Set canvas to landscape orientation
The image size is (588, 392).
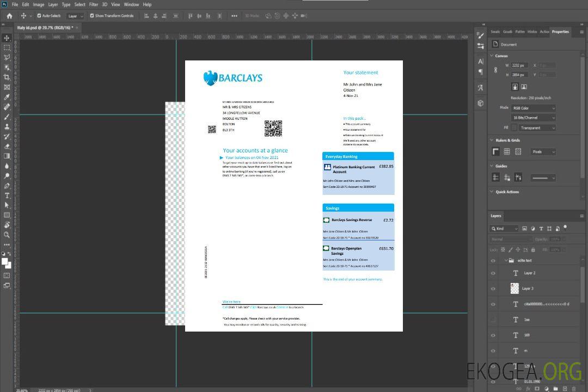click(524, 87)
